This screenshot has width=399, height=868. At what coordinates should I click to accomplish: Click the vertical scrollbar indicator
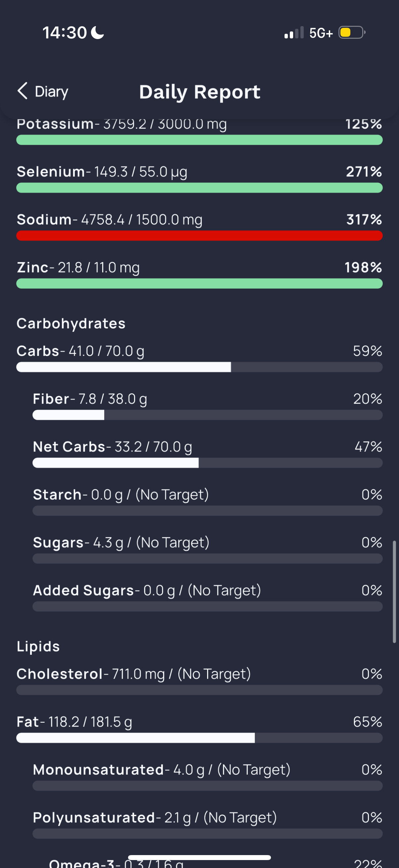pyautogui.click(x=394, y=592)
